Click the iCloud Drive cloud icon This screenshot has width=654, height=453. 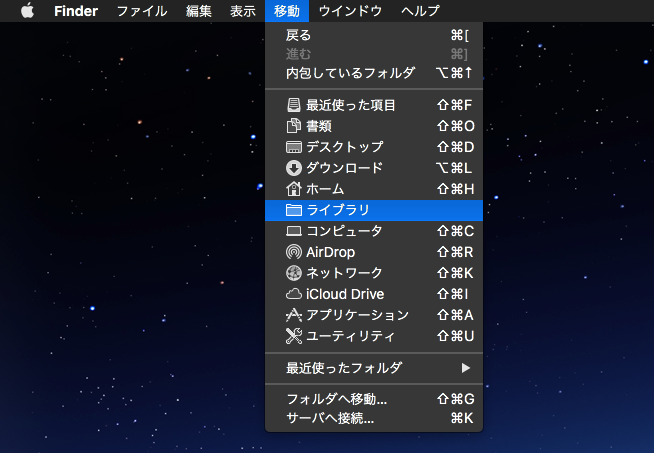click(294, 294)
